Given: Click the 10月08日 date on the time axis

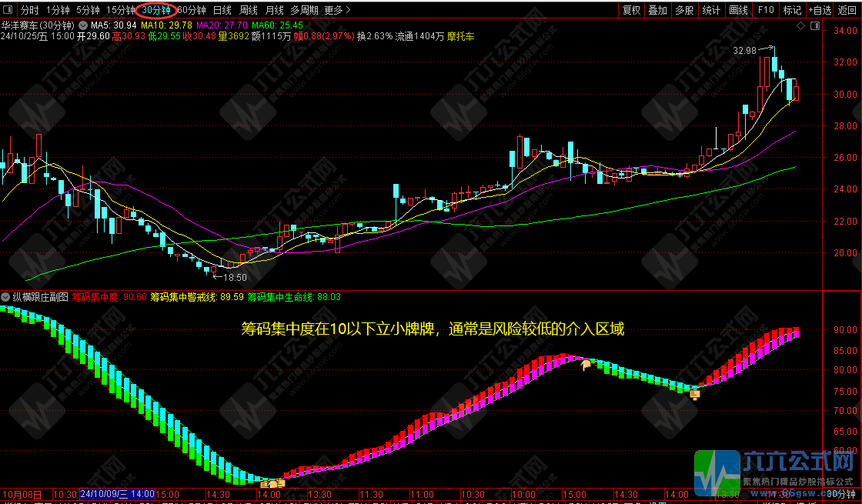Looking at the screenshot, I should [x=22, y=494].
